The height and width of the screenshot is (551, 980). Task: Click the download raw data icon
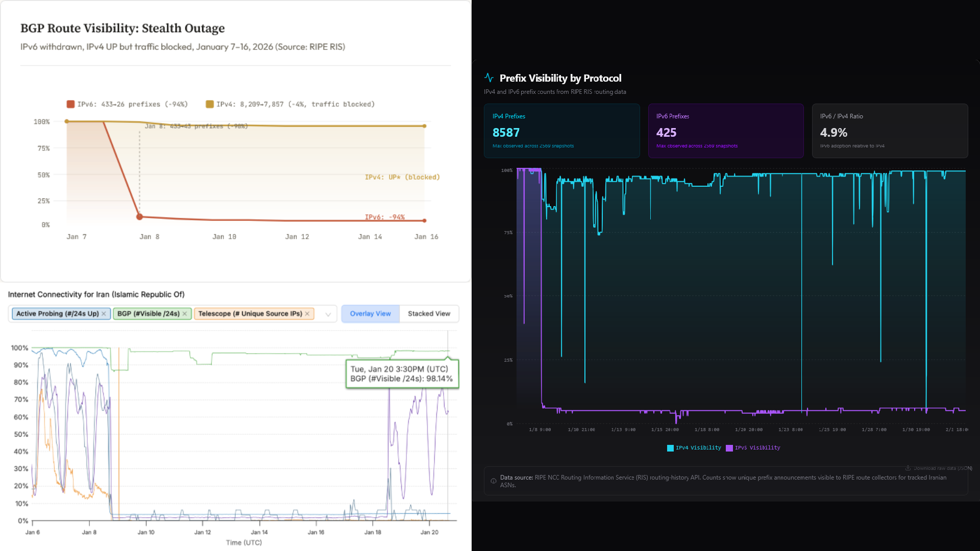click(x=908, y=468)
